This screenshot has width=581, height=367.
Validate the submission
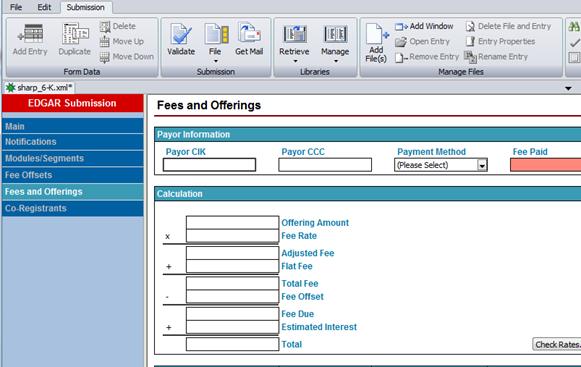coord(181,39)
